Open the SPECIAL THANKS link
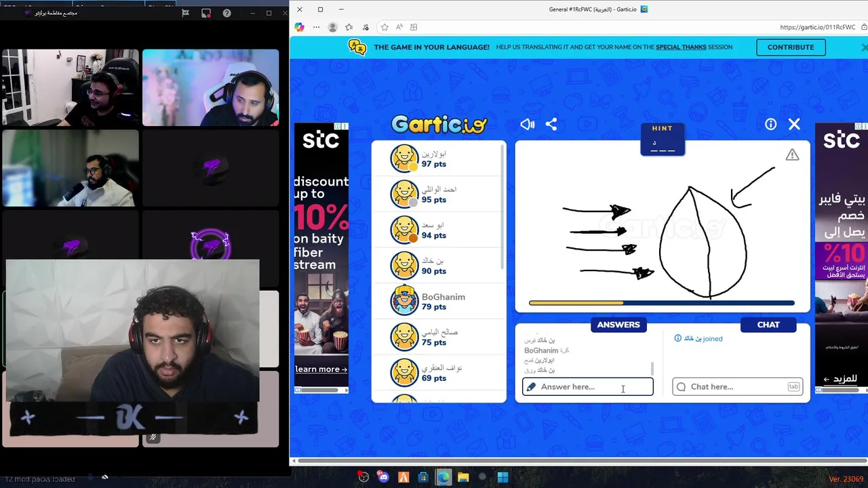This screenshot has width=868, height=488. [x=681, y=47]
